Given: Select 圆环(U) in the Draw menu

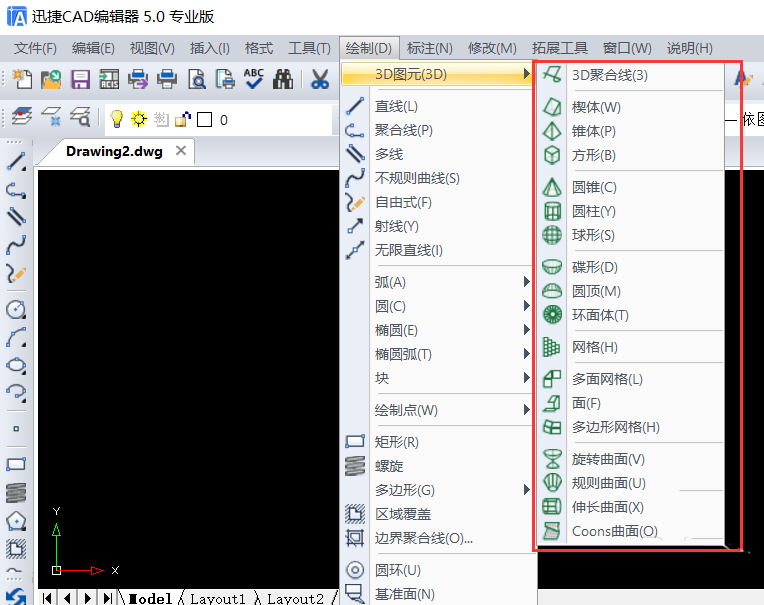Looking at the screenshot, I should click(x=437, y=570).
